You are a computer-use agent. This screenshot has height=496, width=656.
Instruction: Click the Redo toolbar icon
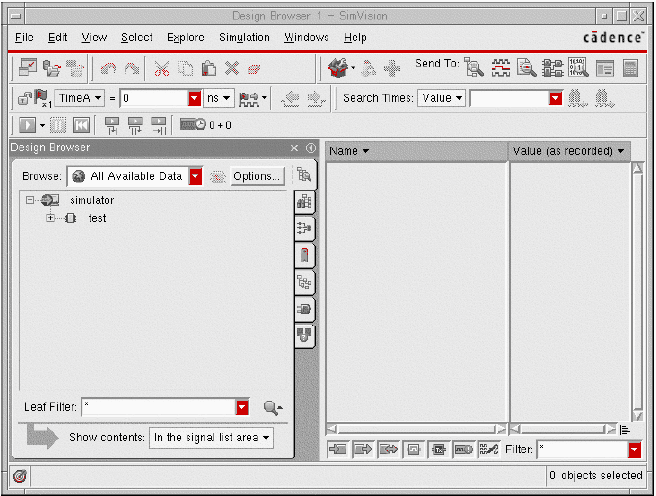click(x=132, y=68)
